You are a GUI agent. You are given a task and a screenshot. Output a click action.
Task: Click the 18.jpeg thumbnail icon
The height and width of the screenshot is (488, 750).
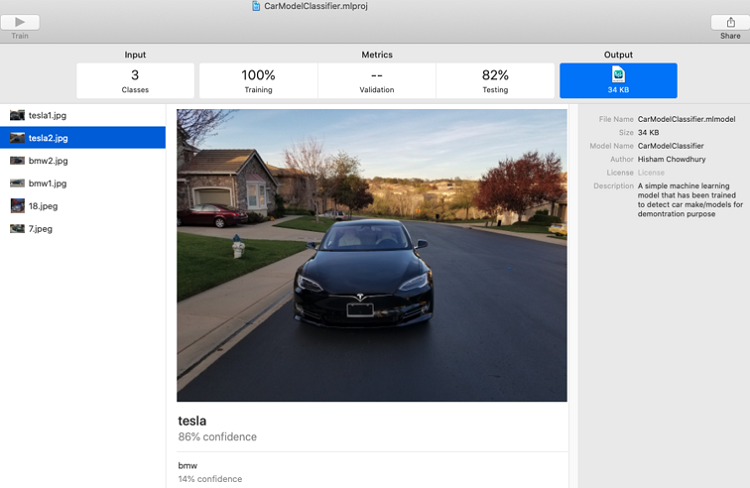point(17,206)
